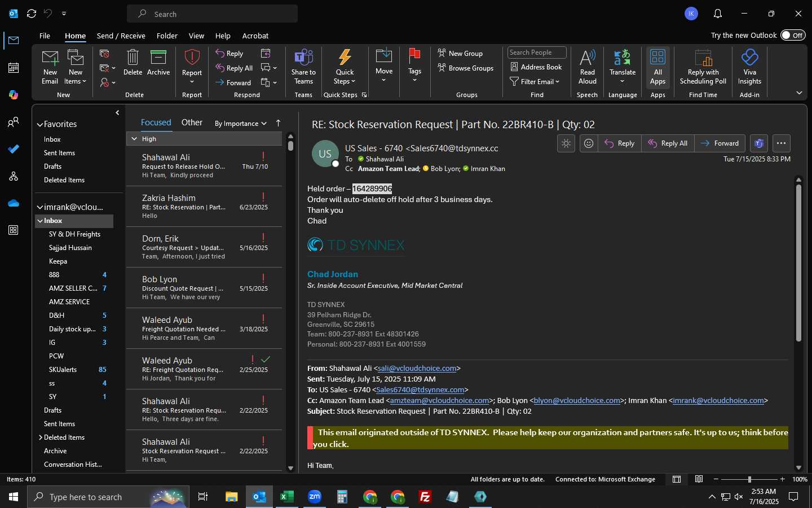Create a New Email

click(x=50, y=67)
